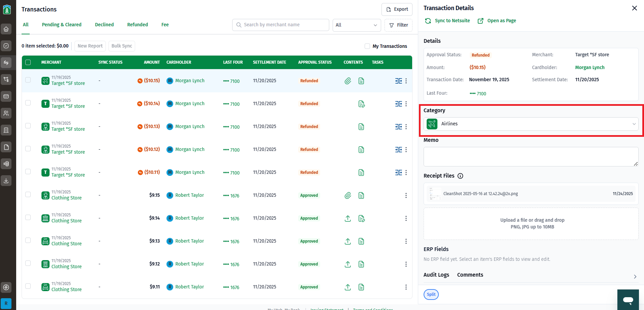
Task: Click the Search by merchant name field
Action: click(x=281, y=25)
